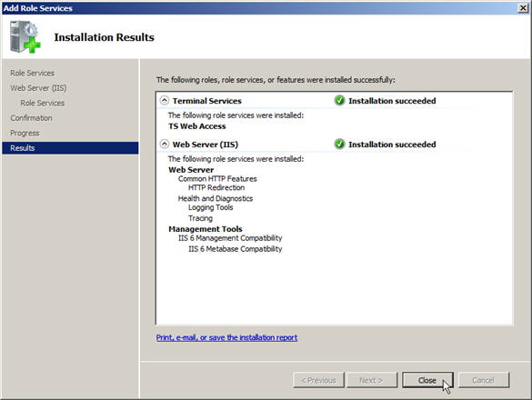
Task: Collapse the Web Server (IIS) section
Action: tap(165, 144)
